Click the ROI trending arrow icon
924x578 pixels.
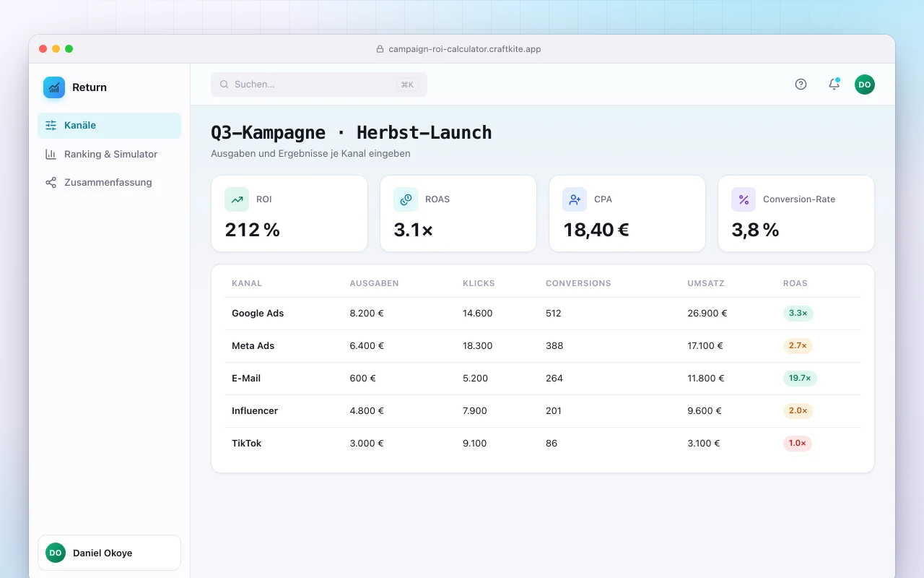[x=237, y=199]
